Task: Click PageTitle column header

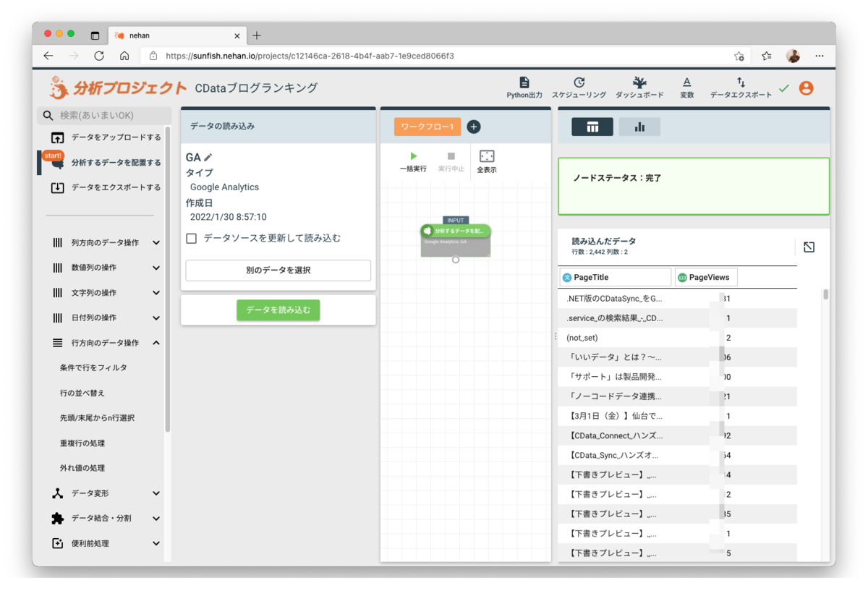Action: (616, 277)
